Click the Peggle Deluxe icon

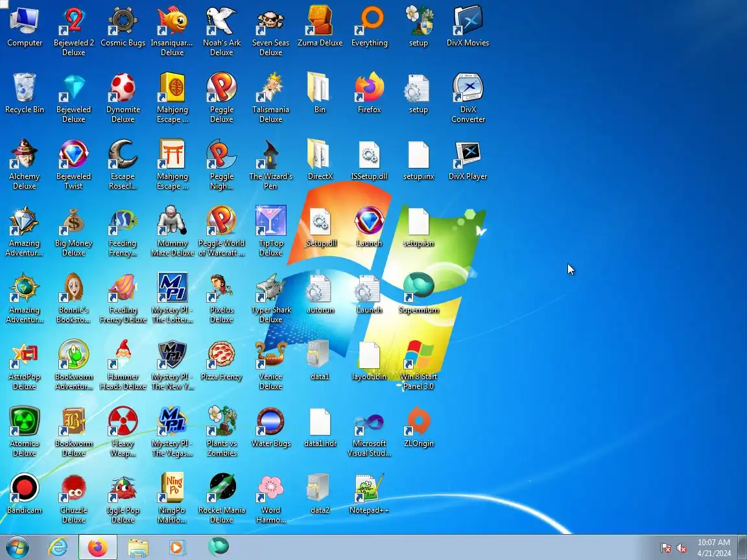222,88
